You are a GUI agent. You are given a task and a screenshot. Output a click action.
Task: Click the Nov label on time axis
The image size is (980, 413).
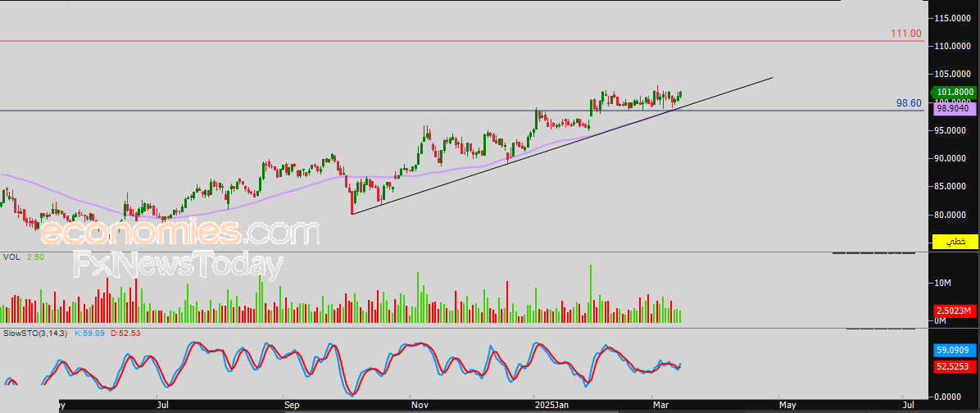point(420,405)
